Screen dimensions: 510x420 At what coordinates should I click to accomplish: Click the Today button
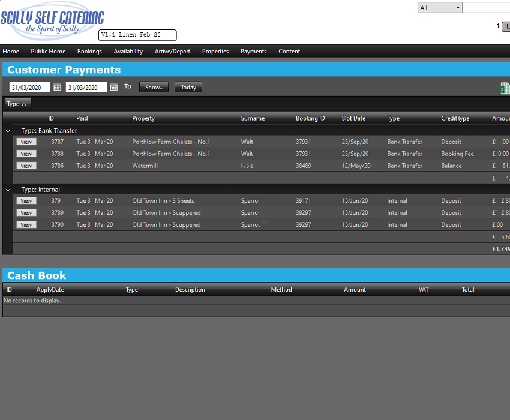click(x=188, y=87)
